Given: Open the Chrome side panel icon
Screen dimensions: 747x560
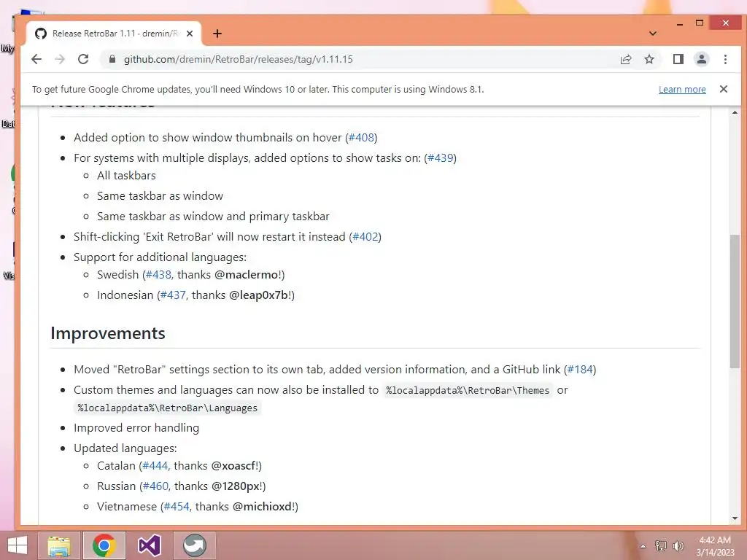Looking at the screenshot, I should [x=678, y=59].
